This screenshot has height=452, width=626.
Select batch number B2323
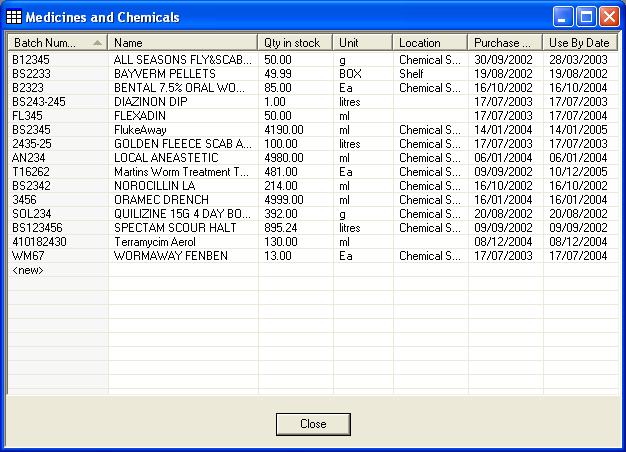(58, 88)
